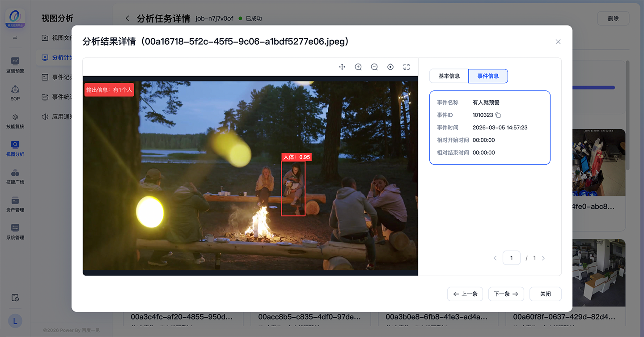Click the 已成功 status label
Image resolution: width=644 pixels, height=337 pixels.
(253, 18)
